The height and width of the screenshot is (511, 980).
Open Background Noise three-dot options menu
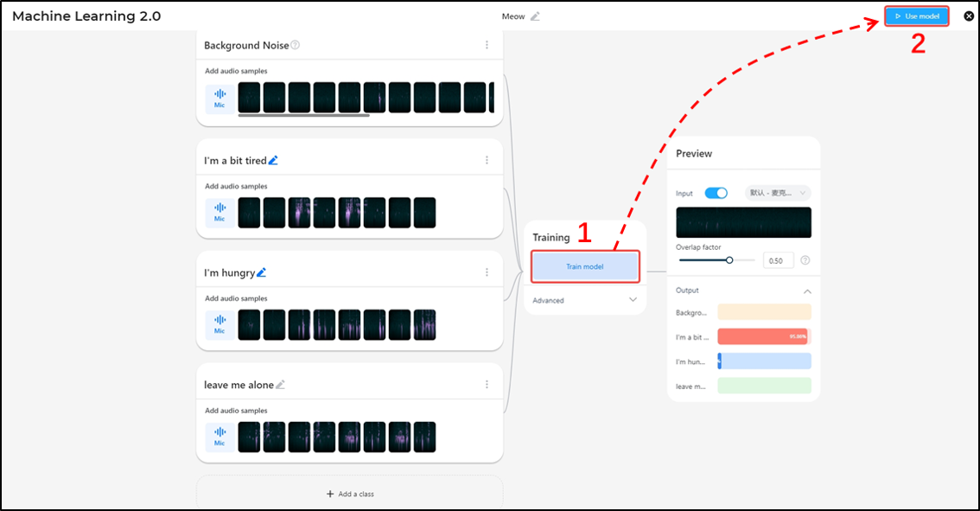click(487, 45)
